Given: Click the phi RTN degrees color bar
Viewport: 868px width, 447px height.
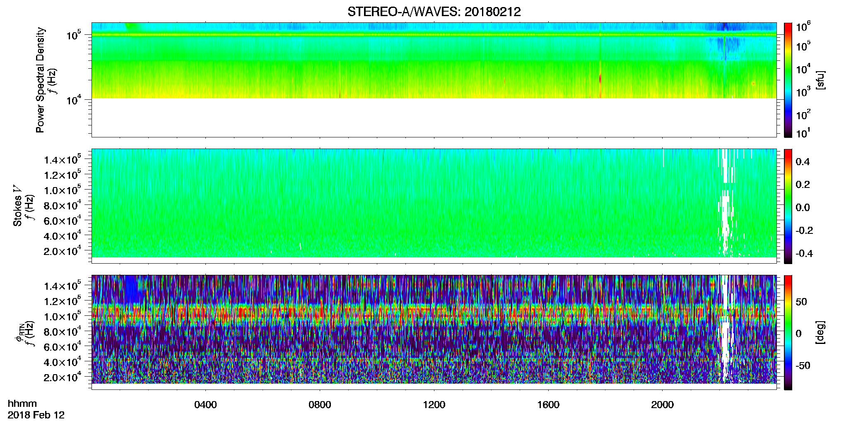Looking at the screenshot, I should click(788, 332).
